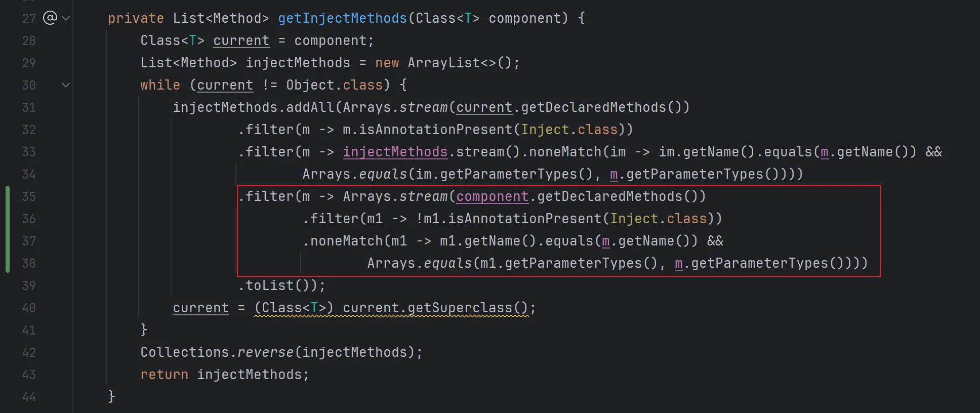The height and width of the screenshot is (413, 980).
Task: Click getDeclaredMethods on line 31
Action: 593,107
